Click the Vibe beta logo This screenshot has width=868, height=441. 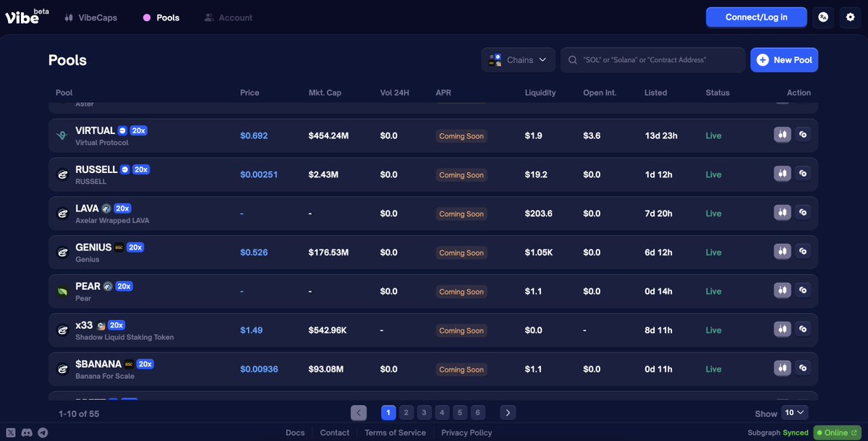27,17
